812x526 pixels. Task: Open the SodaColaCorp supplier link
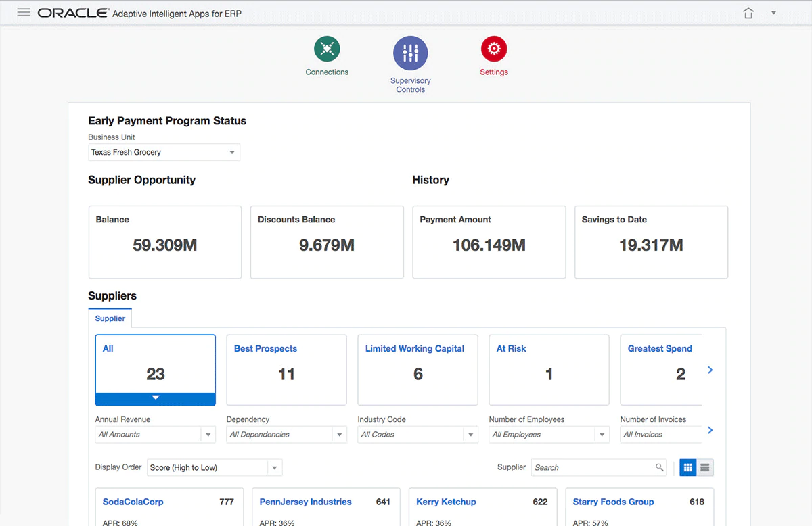pyautogui.click(x=133, y=502)
